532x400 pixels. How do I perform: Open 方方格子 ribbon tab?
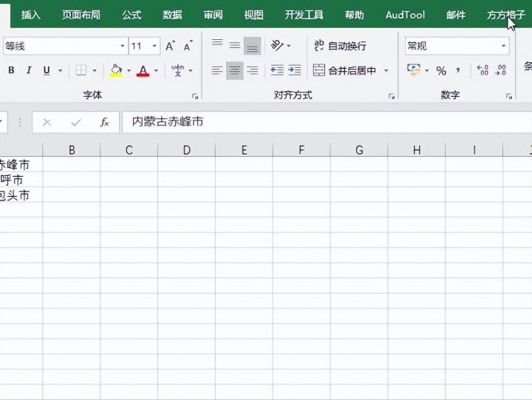tap(506, 15)
